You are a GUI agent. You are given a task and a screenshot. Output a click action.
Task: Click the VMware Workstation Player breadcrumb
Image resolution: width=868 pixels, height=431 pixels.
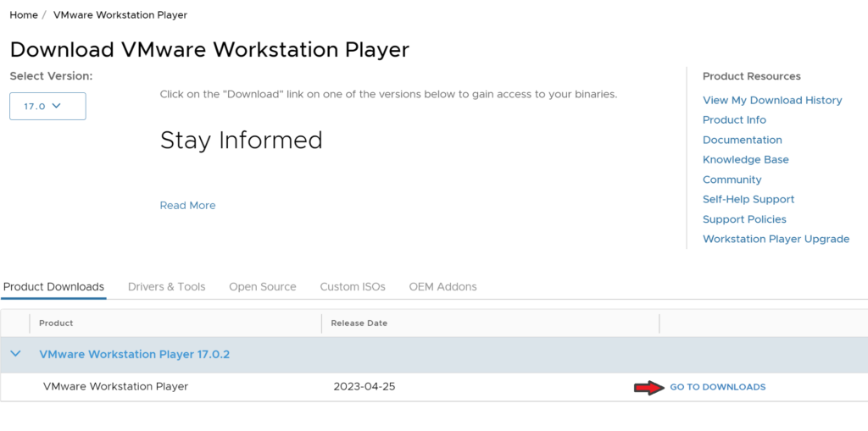coord(120,15)
